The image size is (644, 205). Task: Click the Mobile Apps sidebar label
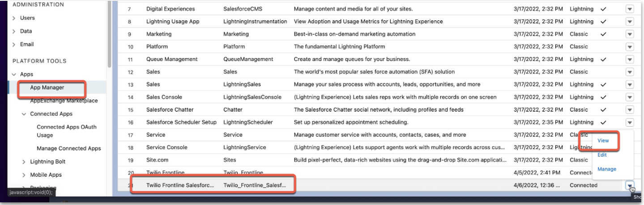click(x=46, y=175)
